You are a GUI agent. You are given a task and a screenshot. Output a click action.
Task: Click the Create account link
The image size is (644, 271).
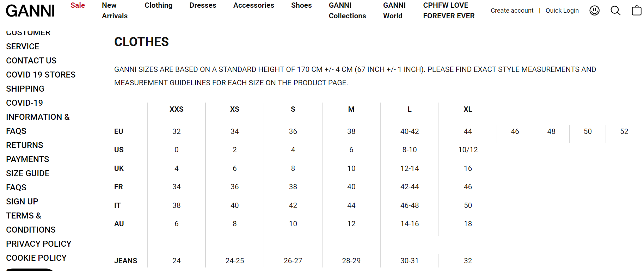pos(512,11)
